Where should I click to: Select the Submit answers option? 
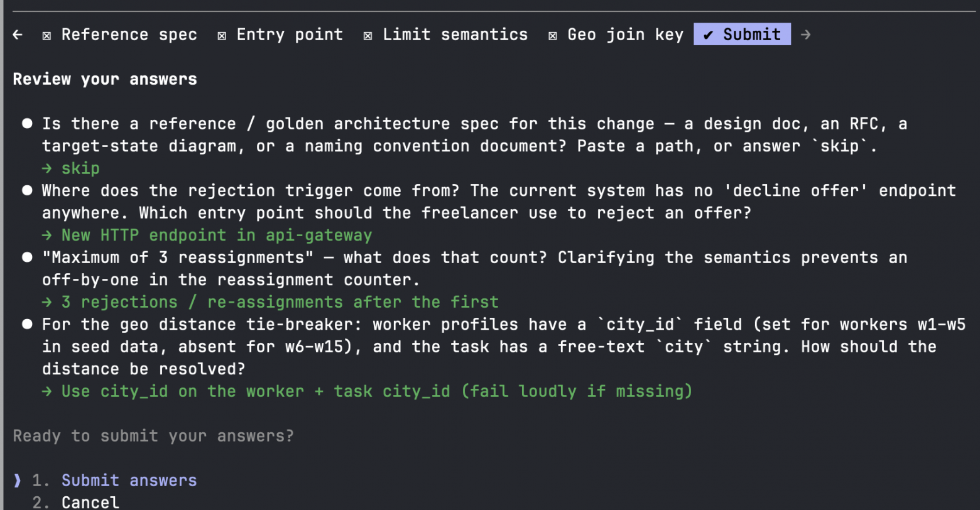point(129,480)
